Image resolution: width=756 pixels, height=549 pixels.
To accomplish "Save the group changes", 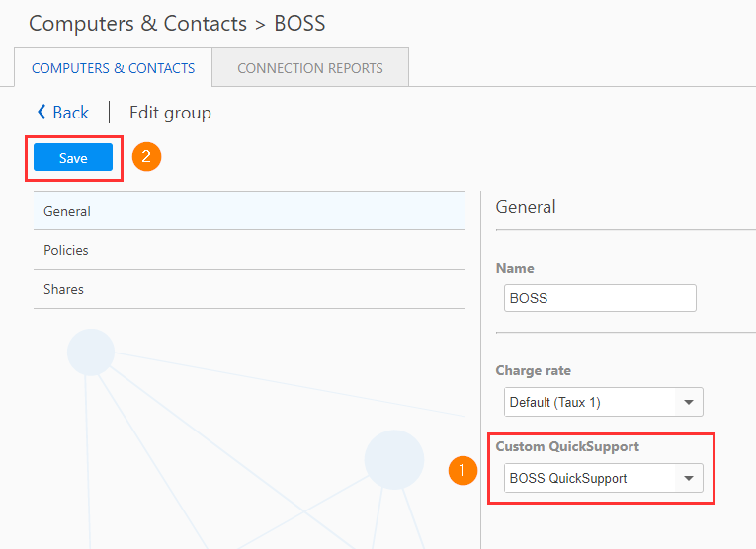I will (73, 158).
